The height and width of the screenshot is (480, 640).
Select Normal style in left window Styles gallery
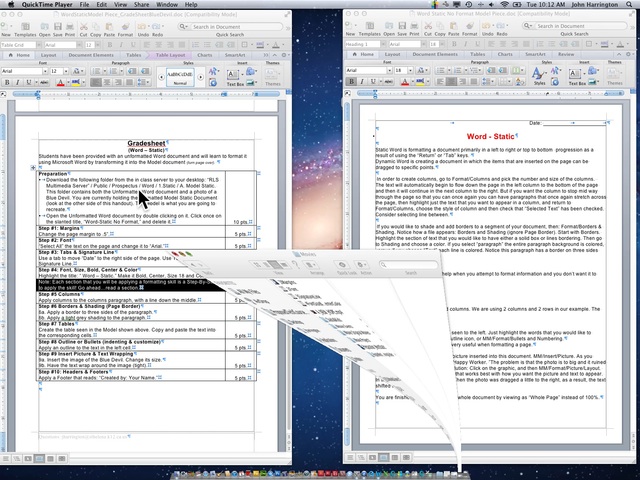pos(180,77)
